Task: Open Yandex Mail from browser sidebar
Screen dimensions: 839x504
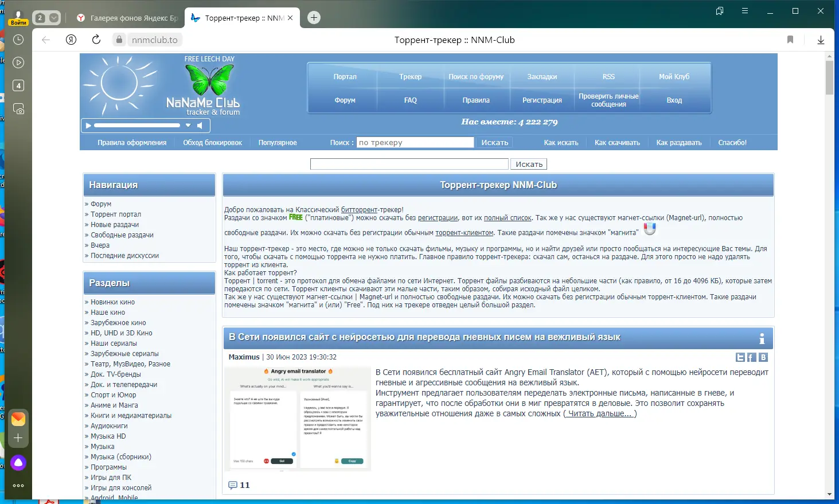Action: click(x=18, y=419)
